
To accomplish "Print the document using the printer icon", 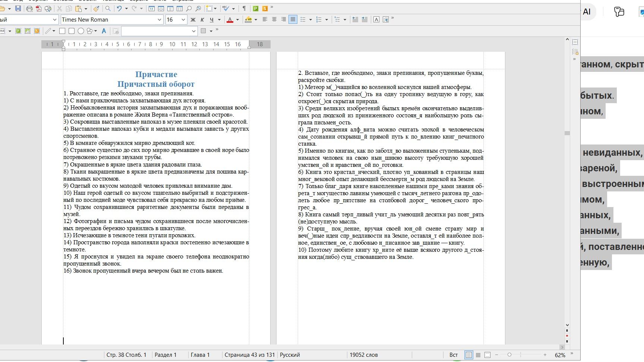I will [29, 9].
